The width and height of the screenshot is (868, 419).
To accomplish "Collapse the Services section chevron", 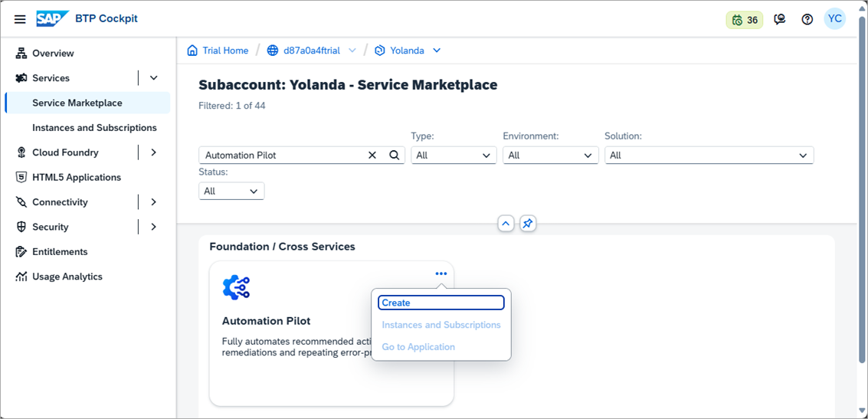I will tap(154, 78).
